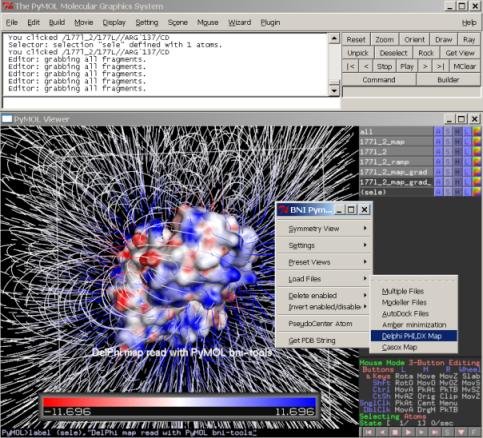Click viewer step-forward playback icon
Image resolution: width=483 pixels, height=438 pixels.
(x=423, y=432)
